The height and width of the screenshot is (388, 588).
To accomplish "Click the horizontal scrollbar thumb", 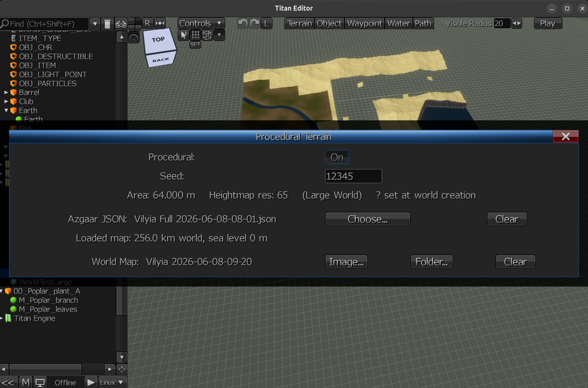I will click(46, 369).
